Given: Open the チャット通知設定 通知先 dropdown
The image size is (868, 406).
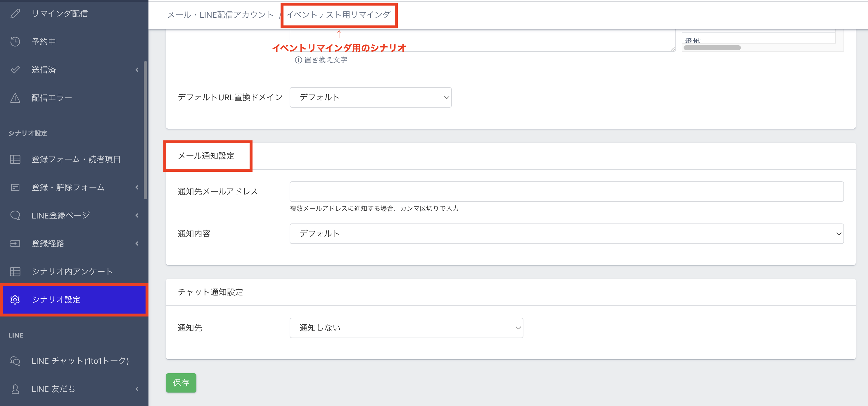Looking at the screenshot, I should (x=406, y=328).
